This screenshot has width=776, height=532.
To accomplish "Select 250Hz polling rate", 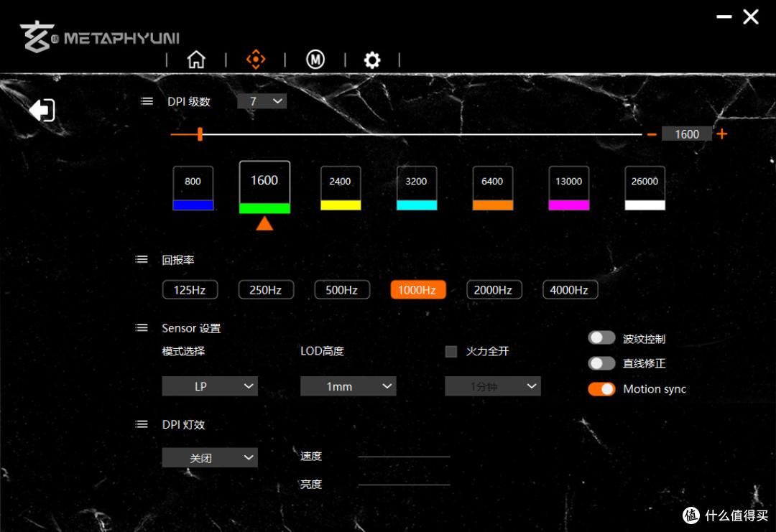I will pos(266,290).
